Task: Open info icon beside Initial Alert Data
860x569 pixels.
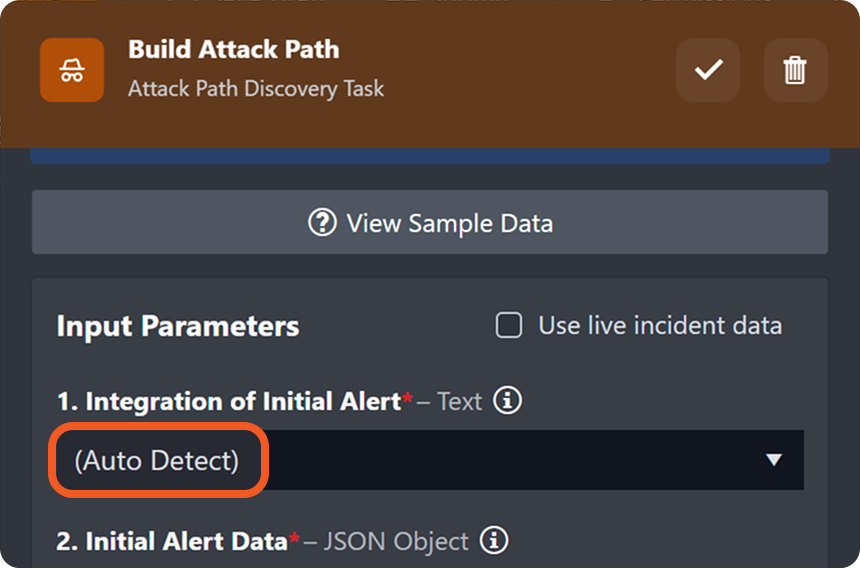Action: tap(494, 541)
